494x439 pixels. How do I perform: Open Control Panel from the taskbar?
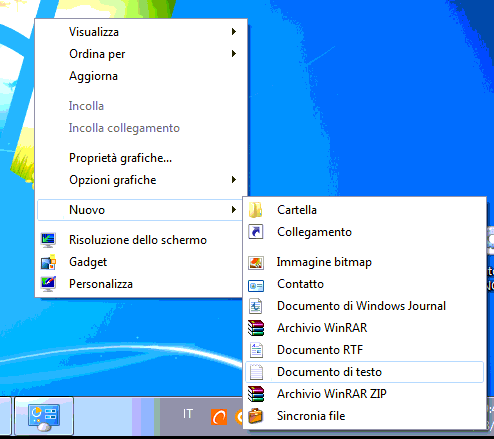coord(44,416)
